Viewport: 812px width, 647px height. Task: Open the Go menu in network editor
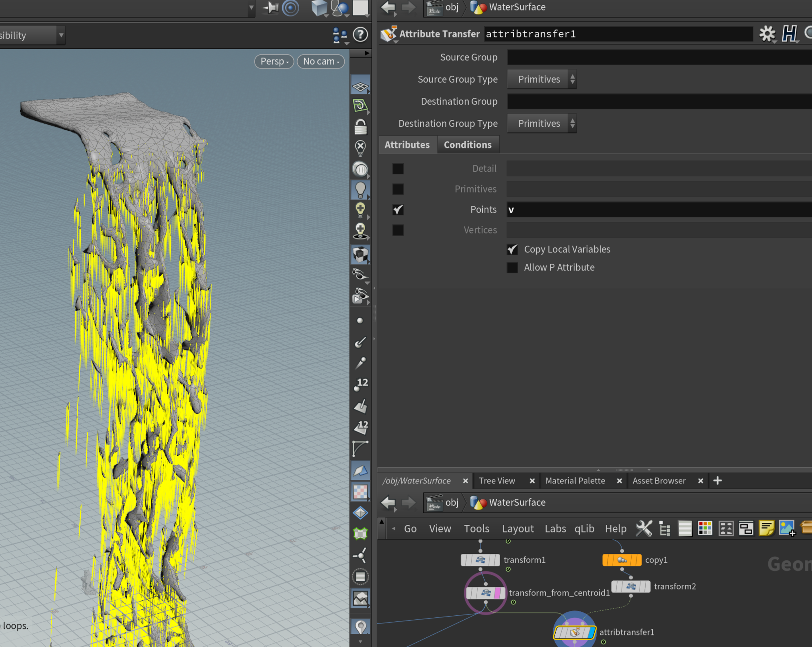pos(410,529)
